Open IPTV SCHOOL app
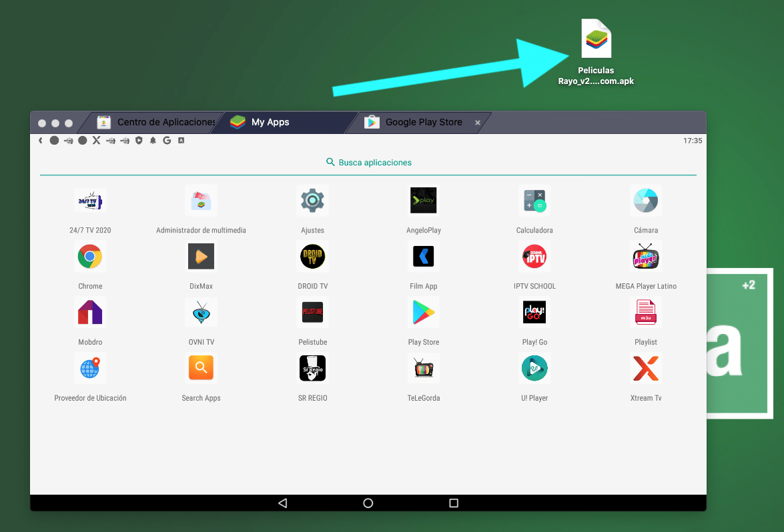The height and width of the screenshot is (532, 784). (534, 257)
